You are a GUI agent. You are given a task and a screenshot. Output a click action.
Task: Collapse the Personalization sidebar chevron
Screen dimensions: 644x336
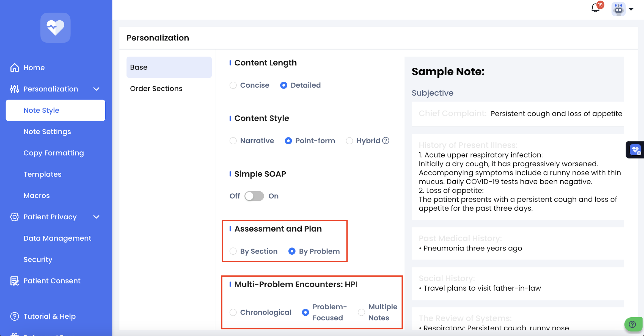point(96,89)
